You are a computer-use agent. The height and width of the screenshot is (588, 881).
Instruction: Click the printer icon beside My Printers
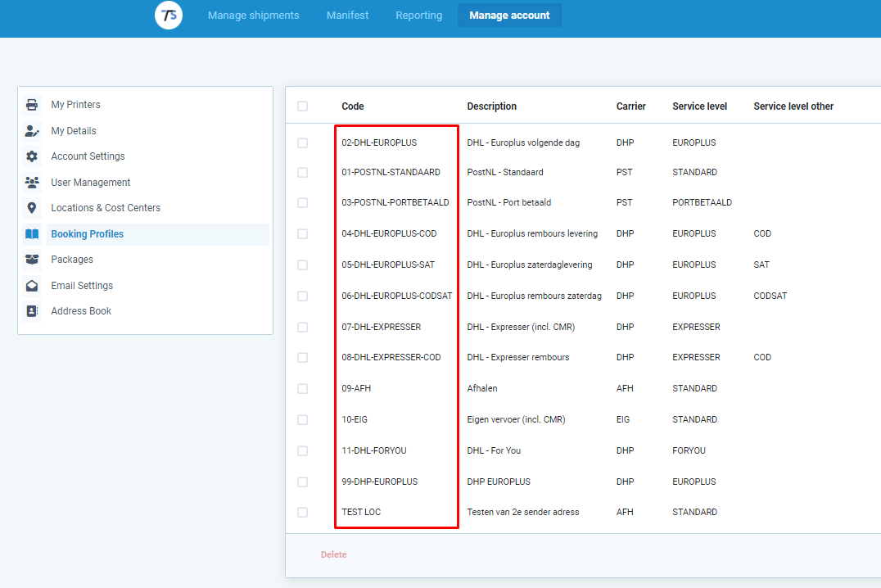coord(33,104)
